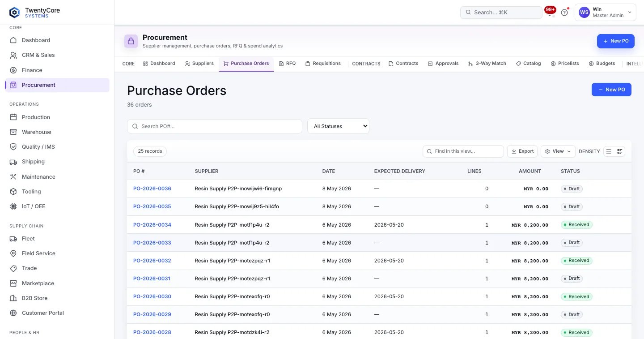This screenshot has height=339, width=644.
Task: Open the Approvals tab
Action: 443,64
